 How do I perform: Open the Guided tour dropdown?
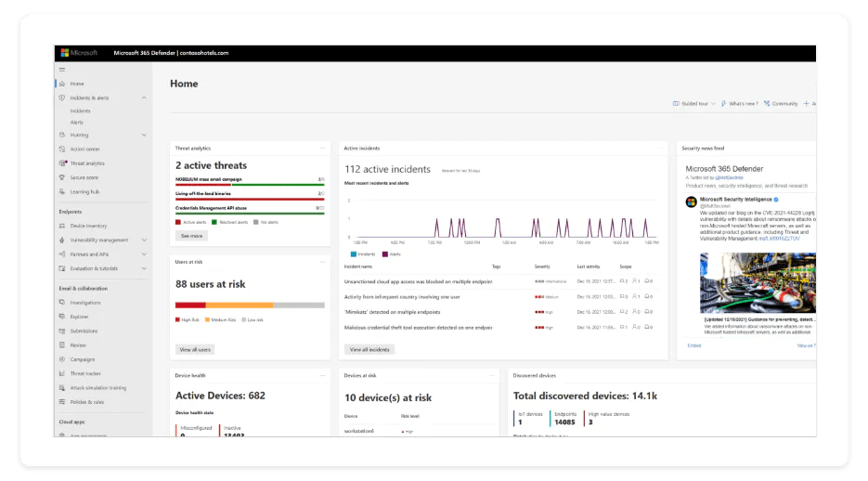pyautogui.click(x=693, y=103)
